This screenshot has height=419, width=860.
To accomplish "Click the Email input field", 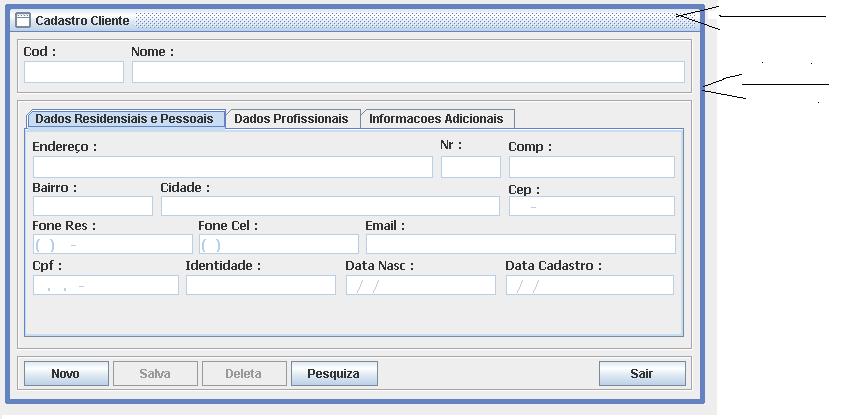I will click(521, 244).
